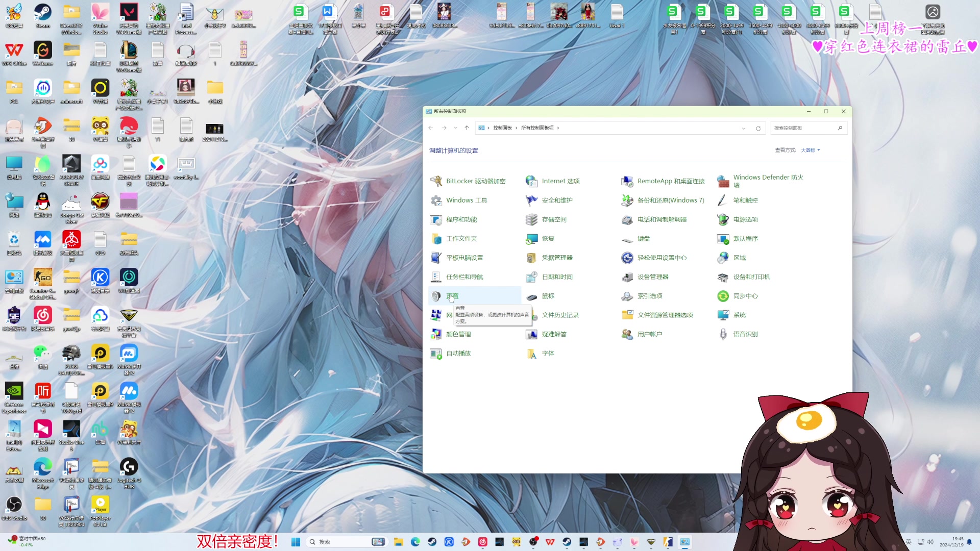This screenshot has width=980, height=551.
Task: Open 自动播放 AutoPlay item
Action: click(x=451, y=354)
